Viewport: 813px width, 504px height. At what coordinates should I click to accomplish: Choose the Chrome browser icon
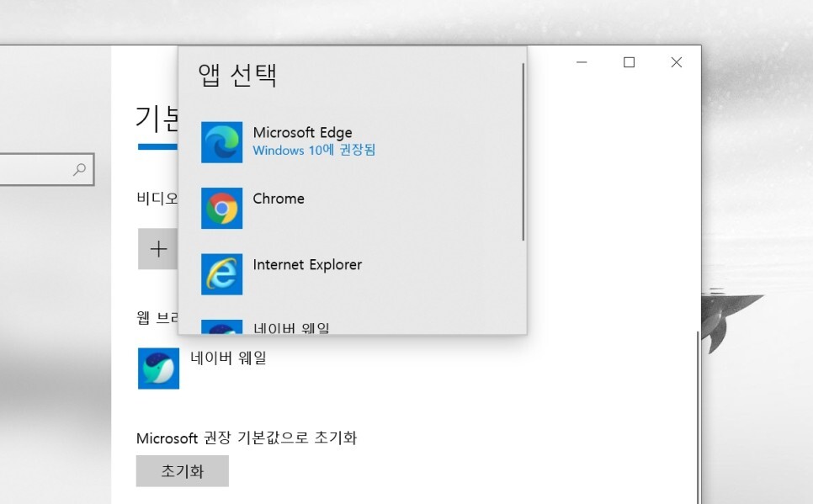(x=221, y=208)
